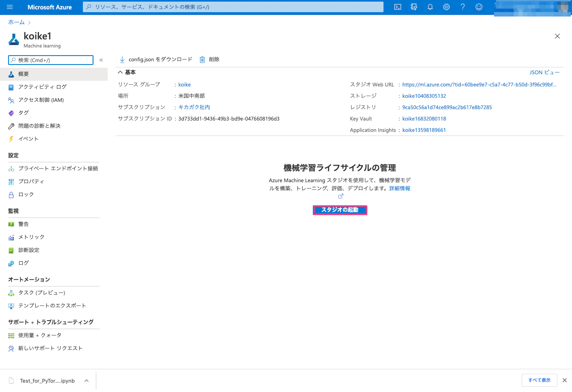
Task: Focus the sidebar 検索 (Cmd+/) field
Action: (51, 60)
